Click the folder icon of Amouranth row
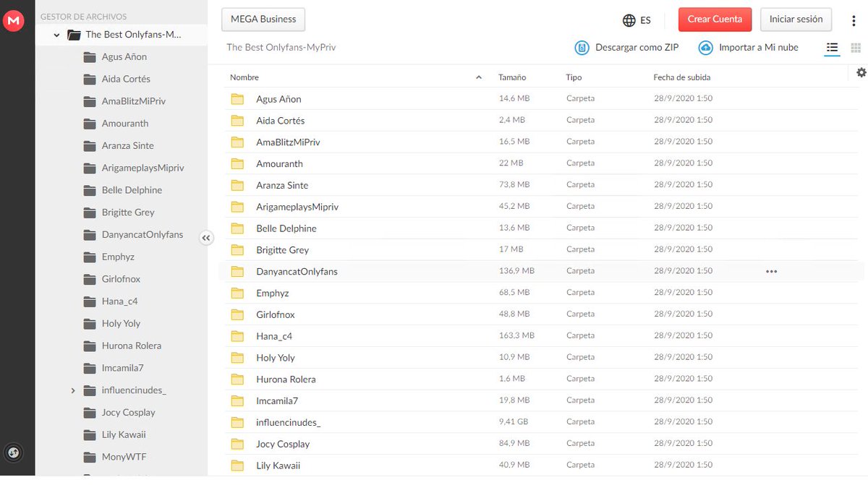The height and width of the screenshot is (485, 868). (237, 164)
